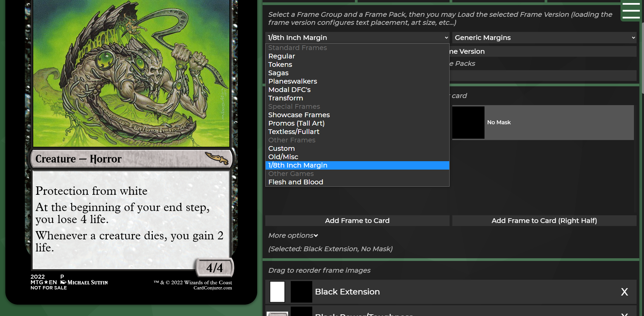The width and height of the screenshot is (644, 316).
Task: Click the Load Frame Version button
Action: pos(543,51)
